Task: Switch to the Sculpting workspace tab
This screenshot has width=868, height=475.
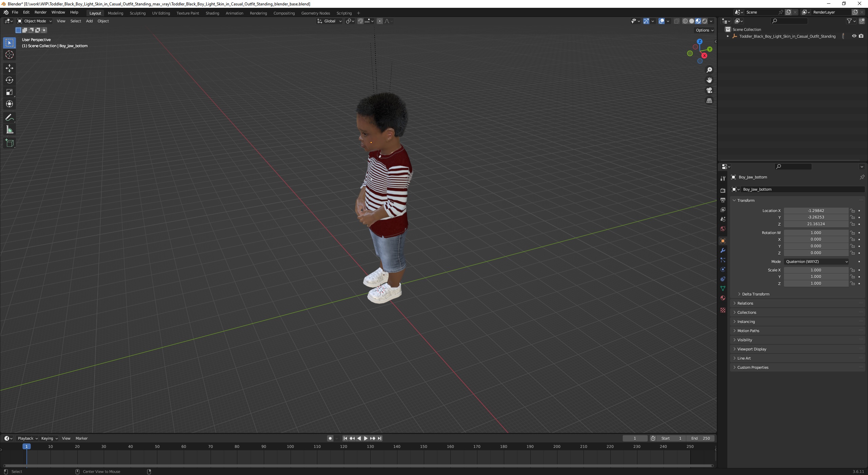Action: click(x=138, y=13)
